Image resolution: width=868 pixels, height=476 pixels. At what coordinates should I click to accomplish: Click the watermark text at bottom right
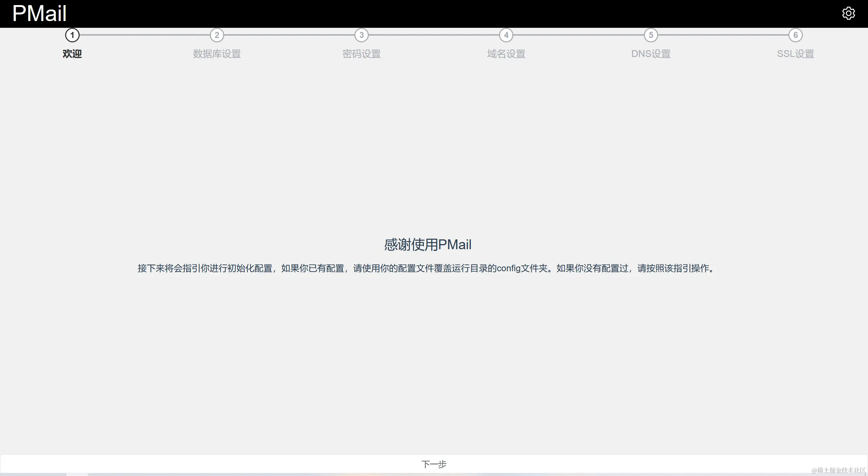[x=838, y=470]
